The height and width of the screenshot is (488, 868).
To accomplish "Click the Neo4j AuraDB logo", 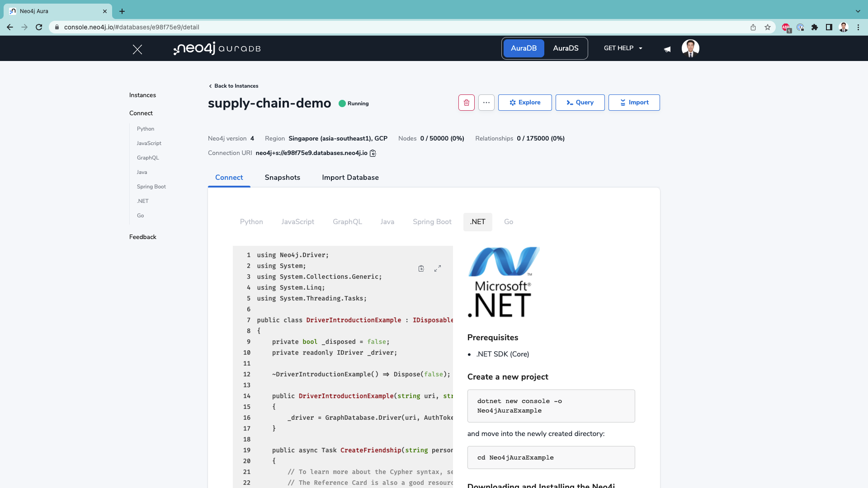I will pos(217,48).
